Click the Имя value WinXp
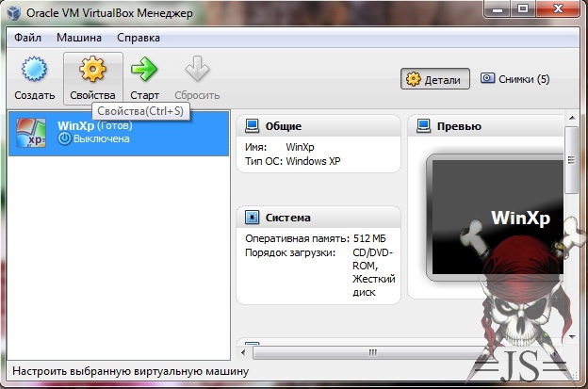The height and width of the screenshot is (389, 588). (x=300, y=147)
